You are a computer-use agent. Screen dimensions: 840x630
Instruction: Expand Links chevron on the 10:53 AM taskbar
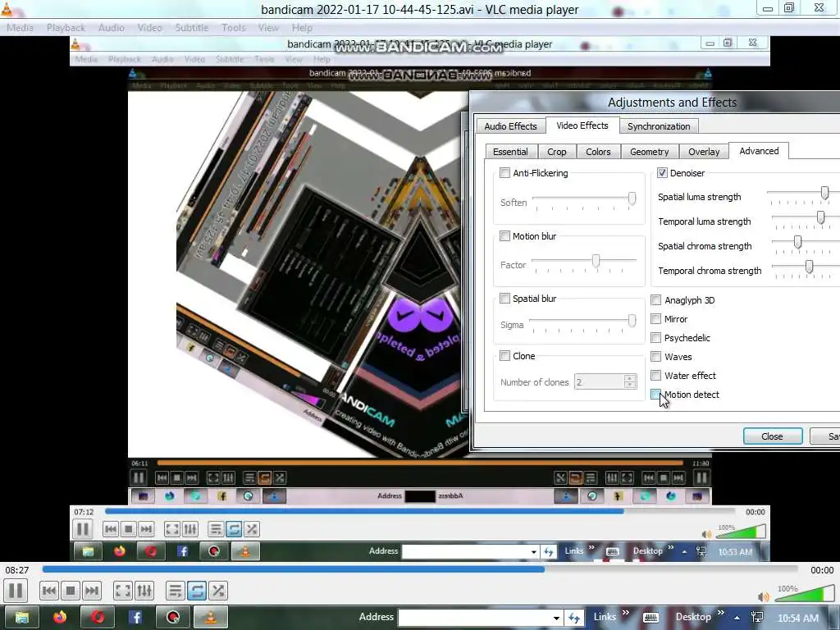point(591,547)
